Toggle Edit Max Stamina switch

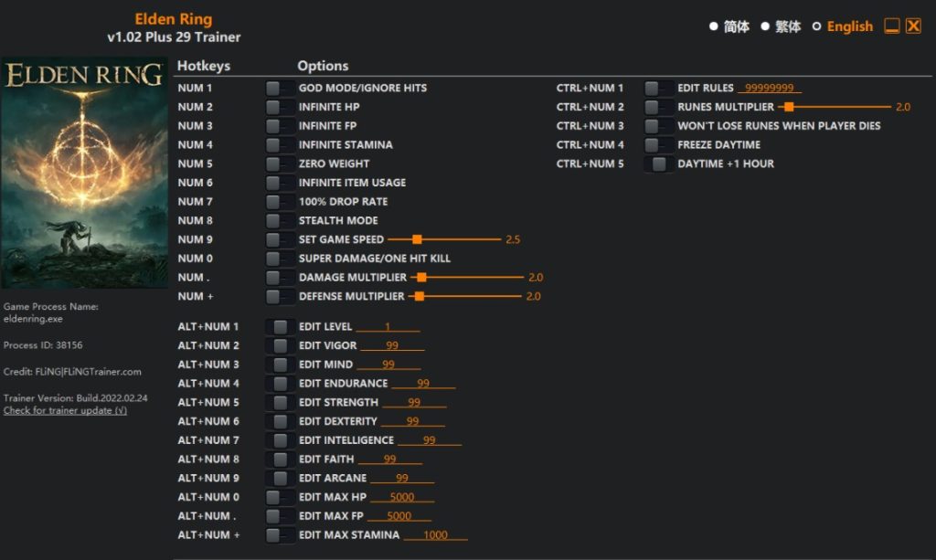click(x=280, y=535)
